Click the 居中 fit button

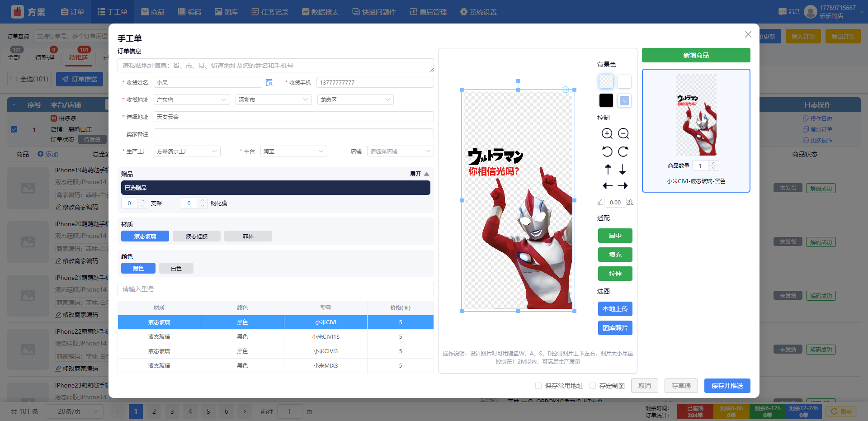tap(615, 236)
